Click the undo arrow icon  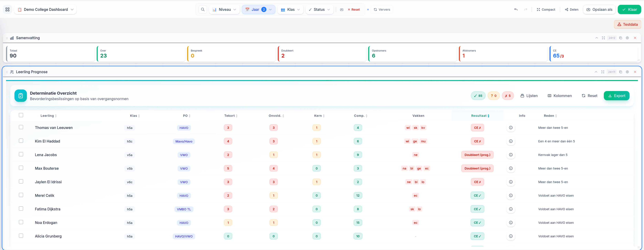click(x=516, y=9)
